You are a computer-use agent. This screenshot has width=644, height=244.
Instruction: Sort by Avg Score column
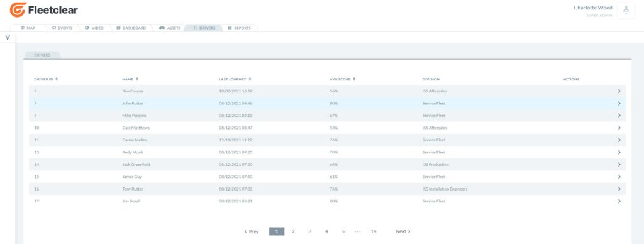click(342, 79)
